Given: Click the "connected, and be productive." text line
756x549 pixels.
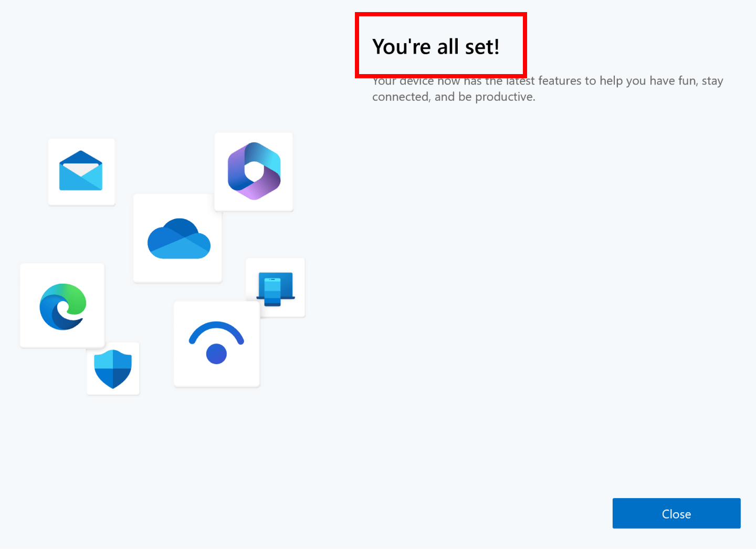Looking at the screenshot, I should [x=454, y=97].
